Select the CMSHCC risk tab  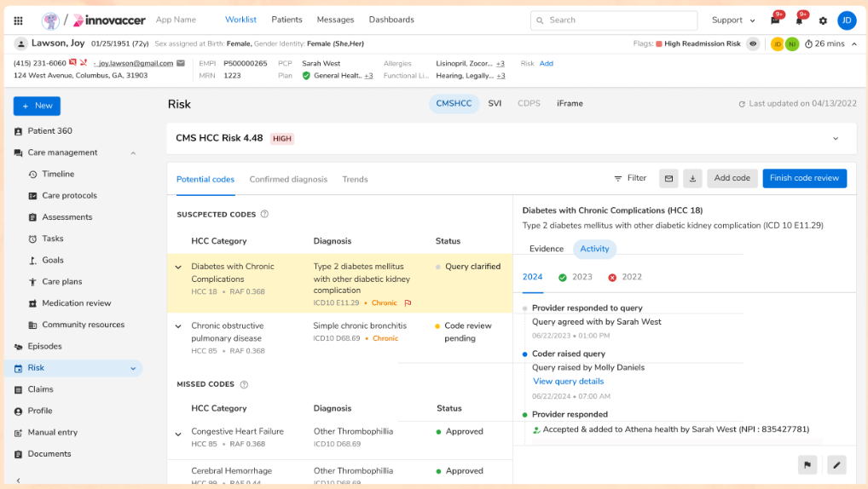point(454,104)
